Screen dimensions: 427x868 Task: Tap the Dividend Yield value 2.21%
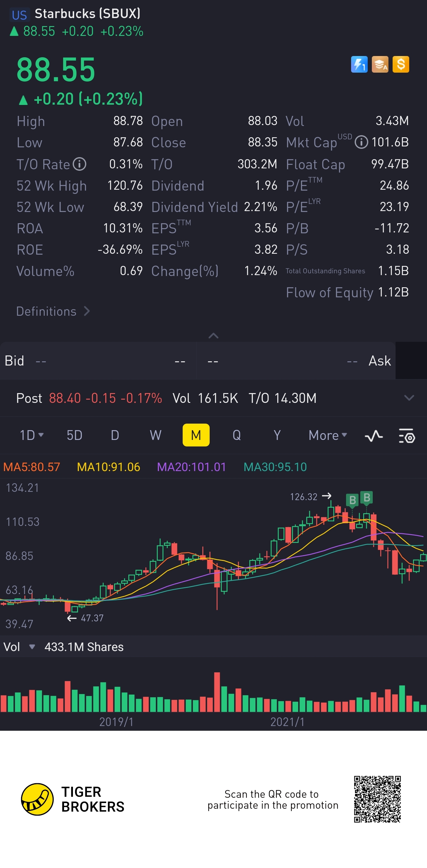[261, 207]
